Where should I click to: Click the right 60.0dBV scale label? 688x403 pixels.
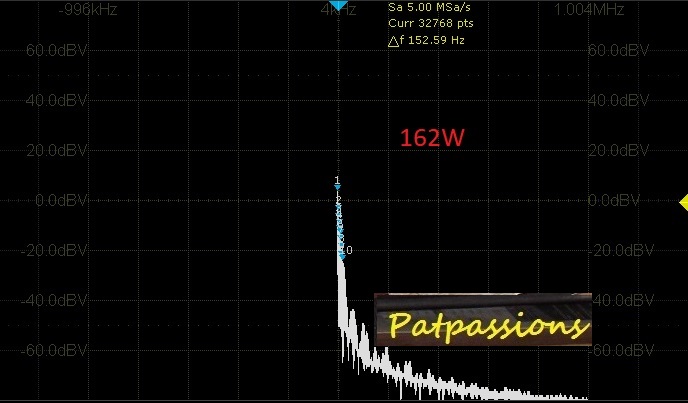coord(616,50)
